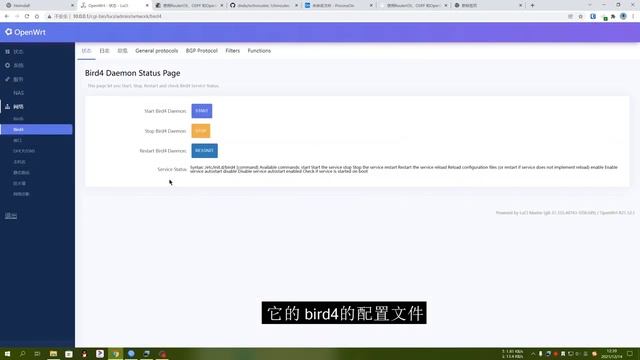The height and width of the screenshot is (360, 640).
Task: Click the START Bird4 daemon button
Action: [x=202, y=111]
